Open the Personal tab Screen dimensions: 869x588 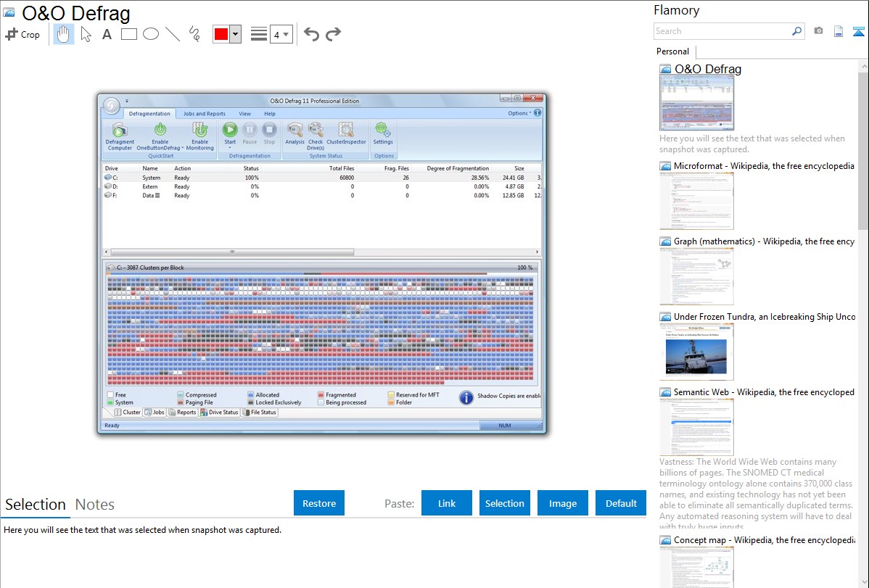[x=672, y=51]
